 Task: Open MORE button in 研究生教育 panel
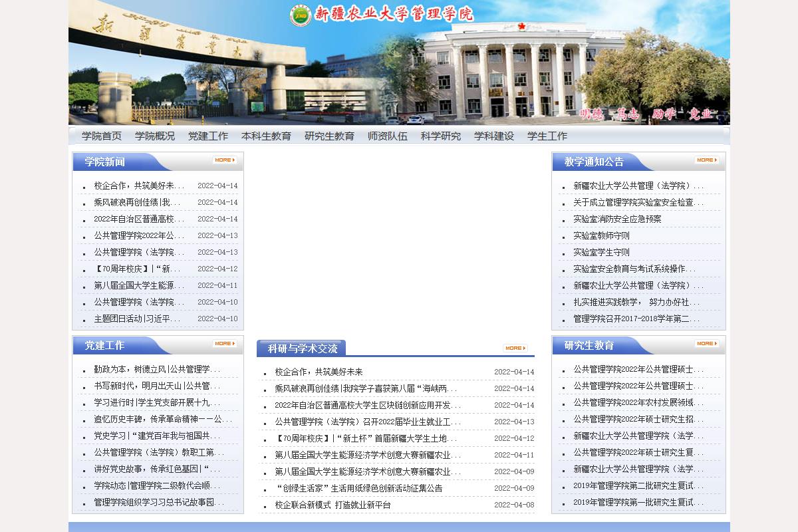pos(707,344)
